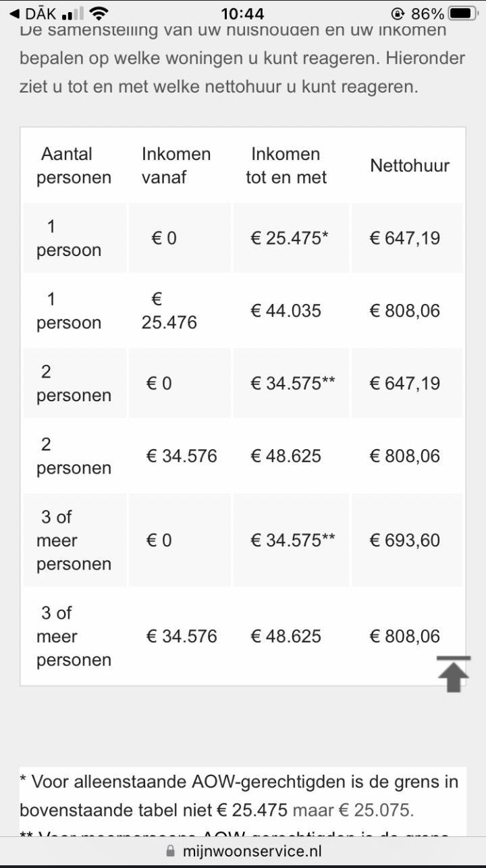The width and height of the screenshot is (486, 868).
Task: Tap the Wi-Fi icon in status bar
Action: (x=99, y=14)
